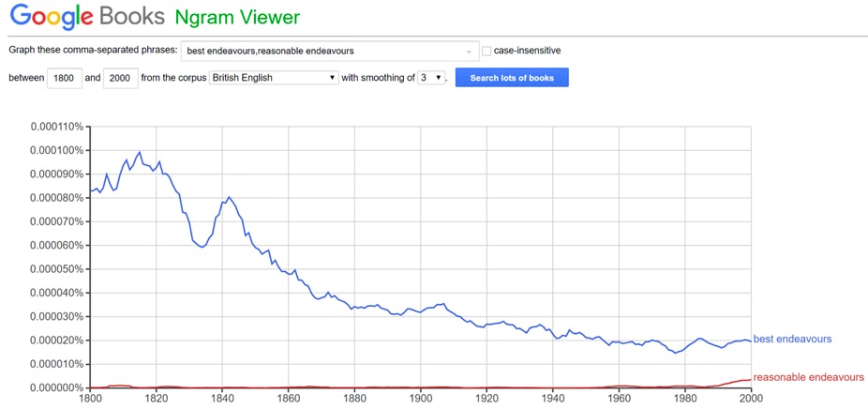868x409 pixels.
Task: Click the start year field showing 1800
Action: tap(65, 78)
